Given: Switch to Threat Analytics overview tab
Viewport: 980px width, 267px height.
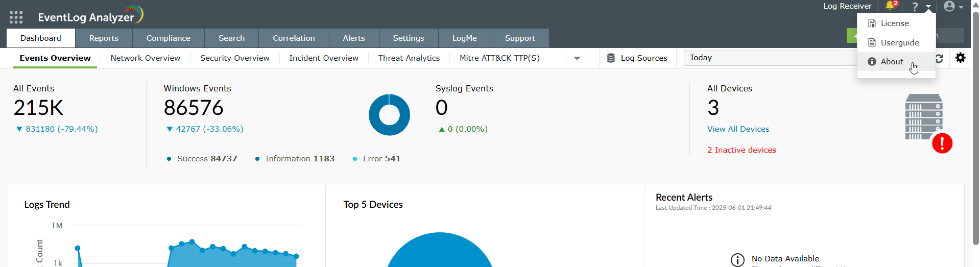Looking at the screenshot, I should tap(409, 58).
